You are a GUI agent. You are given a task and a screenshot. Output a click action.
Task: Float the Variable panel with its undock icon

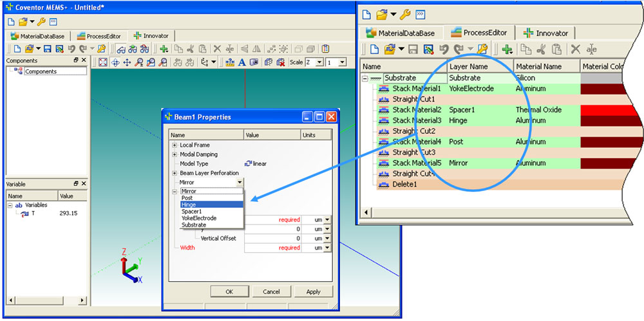click(x=76, y=184)
